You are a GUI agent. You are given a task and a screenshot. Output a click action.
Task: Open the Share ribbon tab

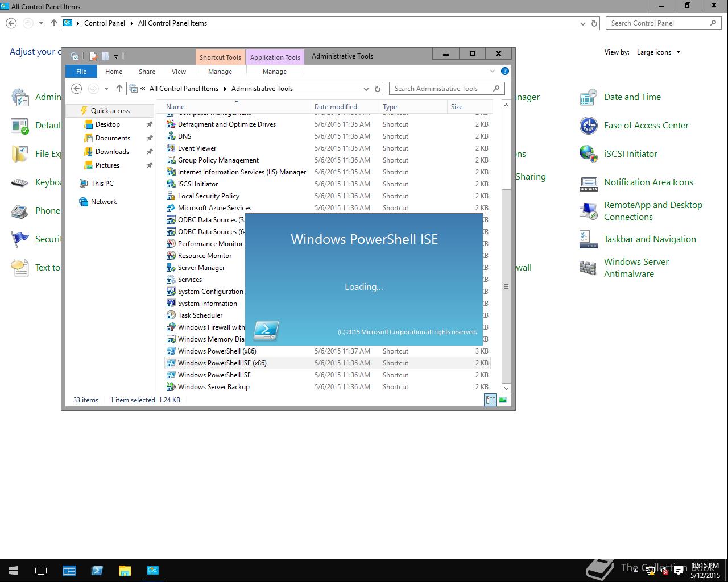click(x=147, y=72)
